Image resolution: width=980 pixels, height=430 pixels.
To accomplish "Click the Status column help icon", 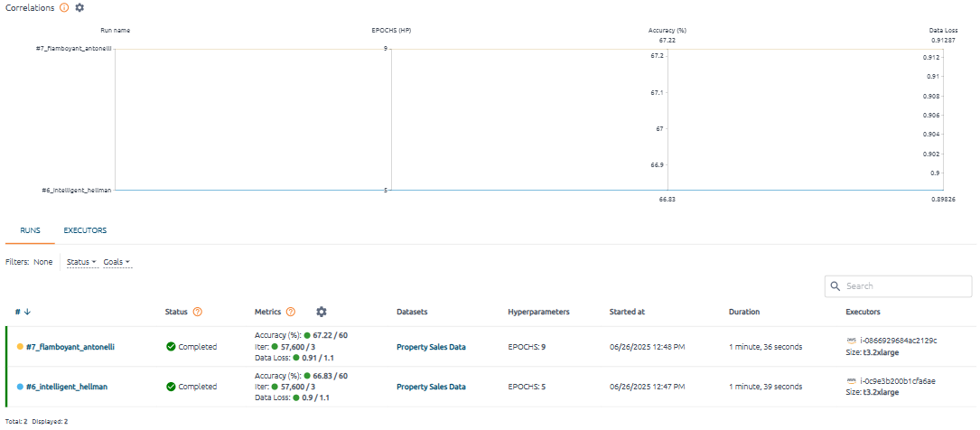I will click(x=197, y=312).
